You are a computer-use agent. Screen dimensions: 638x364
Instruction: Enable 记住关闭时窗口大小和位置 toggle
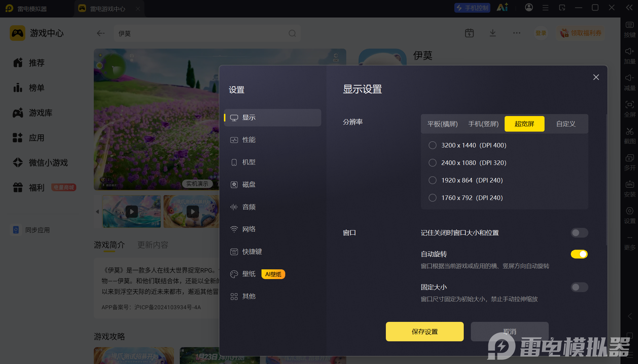click(x=579, y=233)
